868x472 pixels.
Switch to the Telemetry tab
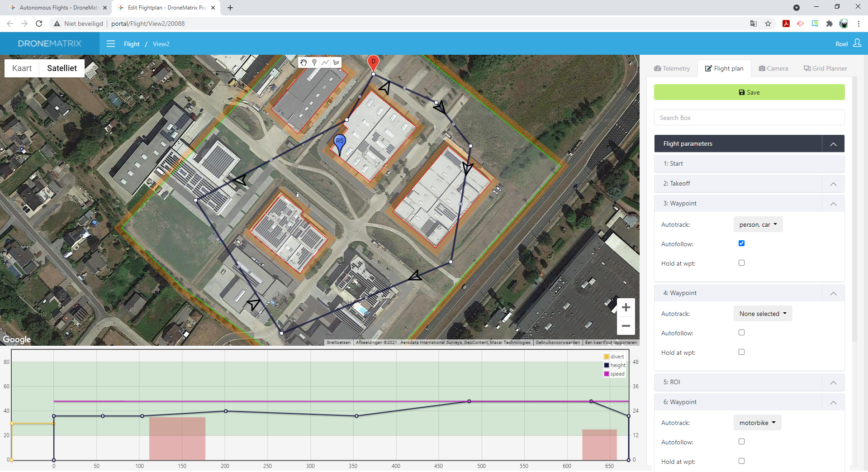(672, 68)
